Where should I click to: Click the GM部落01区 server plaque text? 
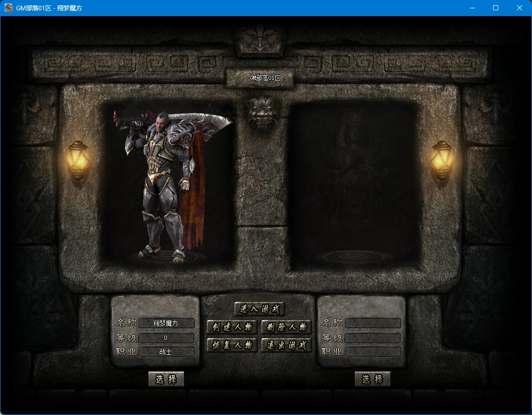pos(265,78)
